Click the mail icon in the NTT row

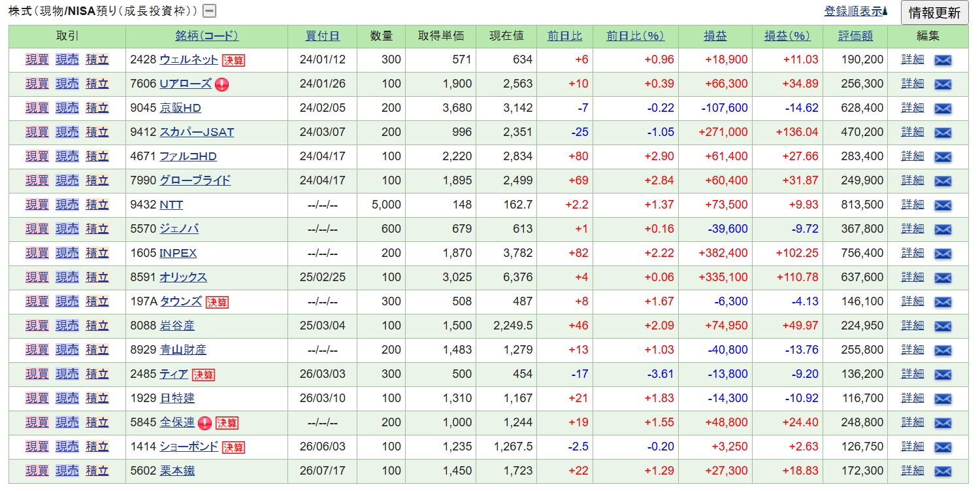coord(943,205)
